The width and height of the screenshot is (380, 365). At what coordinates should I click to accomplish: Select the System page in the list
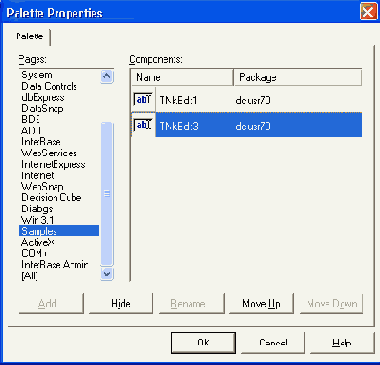[x=37, y=75]
